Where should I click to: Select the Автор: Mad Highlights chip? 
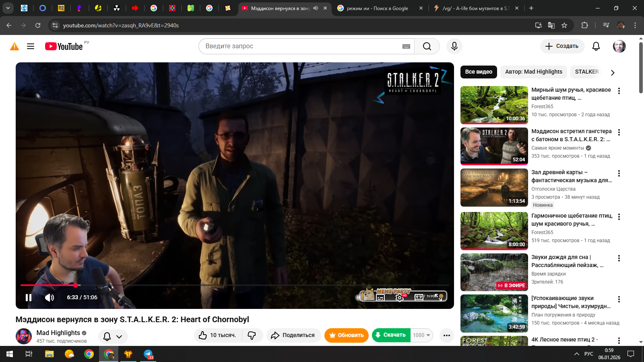click(x=534, y=72)
